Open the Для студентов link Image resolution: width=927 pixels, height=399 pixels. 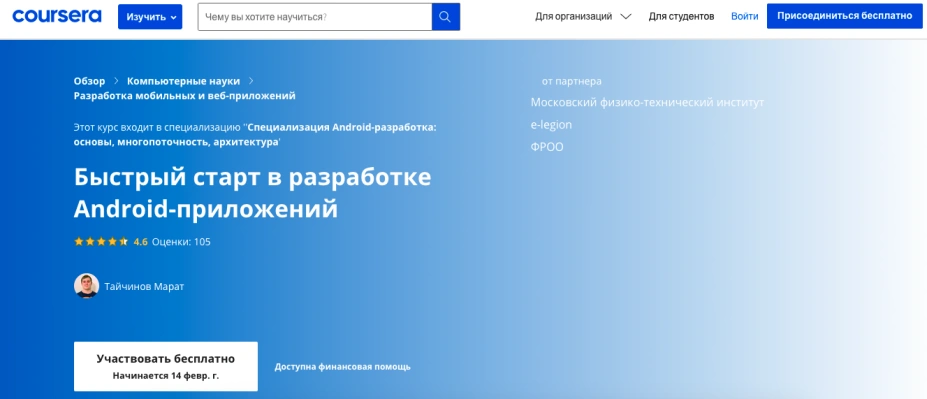point(681,17)
